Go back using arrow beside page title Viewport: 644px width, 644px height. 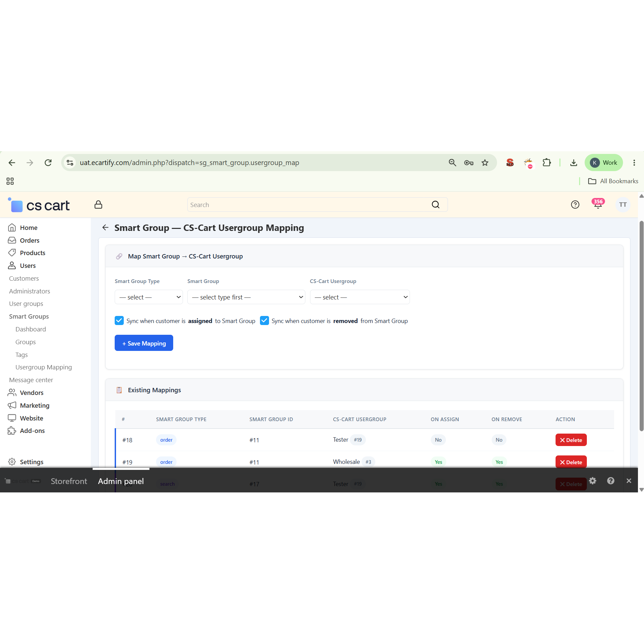tap(105, 228)
